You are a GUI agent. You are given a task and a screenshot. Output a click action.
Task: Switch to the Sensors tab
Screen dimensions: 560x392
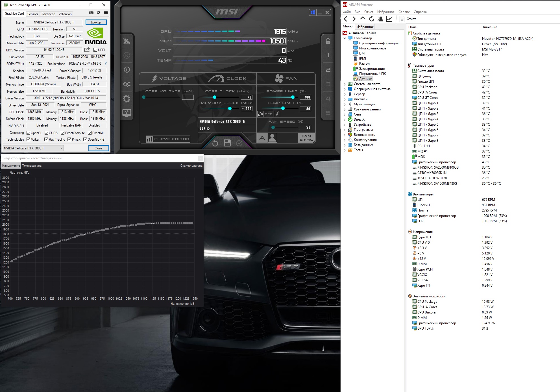click(x=32, y=14)
